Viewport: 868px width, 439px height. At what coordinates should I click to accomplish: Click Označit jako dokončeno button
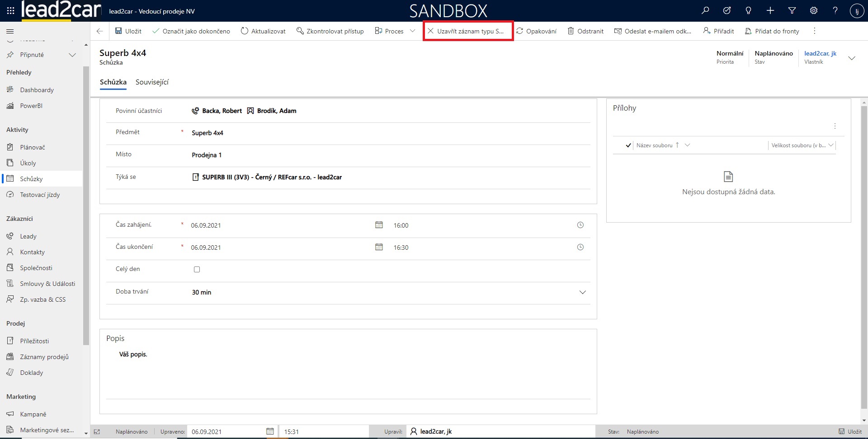(191, 31)
